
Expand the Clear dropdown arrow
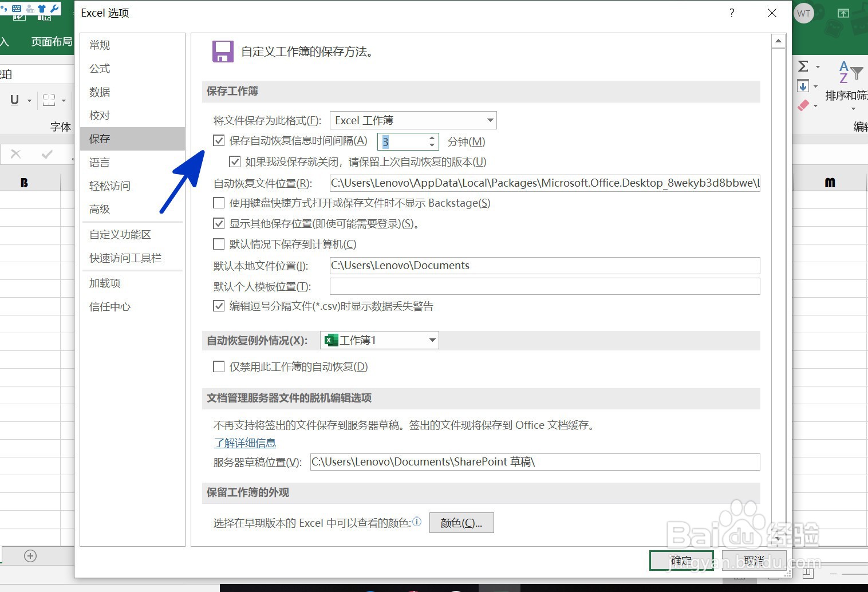click(815, 106)
